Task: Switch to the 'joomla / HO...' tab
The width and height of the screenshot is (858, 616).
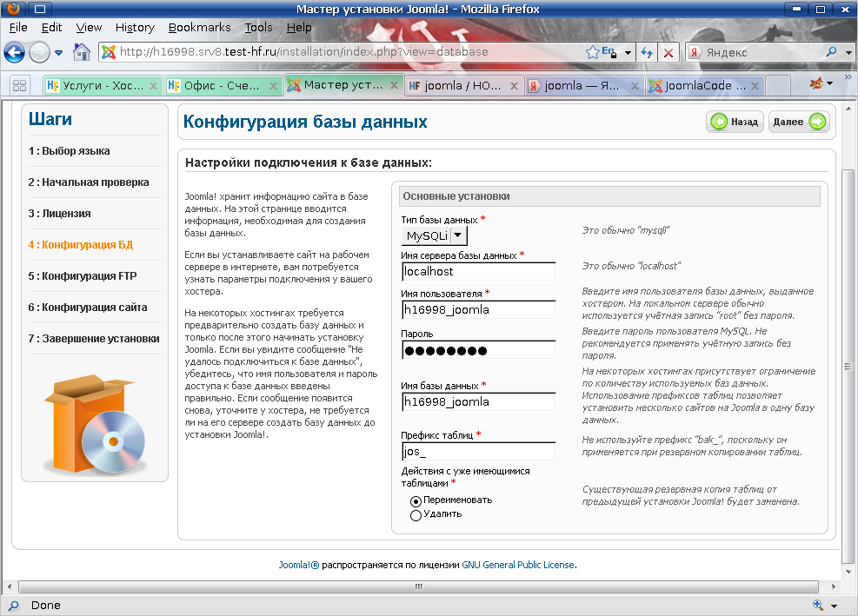Action: coord(464,86)
